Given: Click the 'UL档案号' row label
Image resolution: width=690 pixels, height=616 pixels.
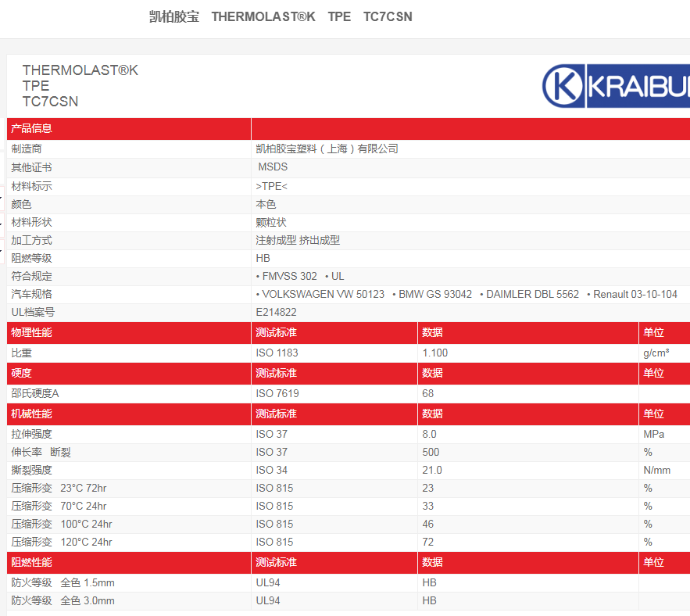Looking at the screenshot, I should (x=33, y=312).
